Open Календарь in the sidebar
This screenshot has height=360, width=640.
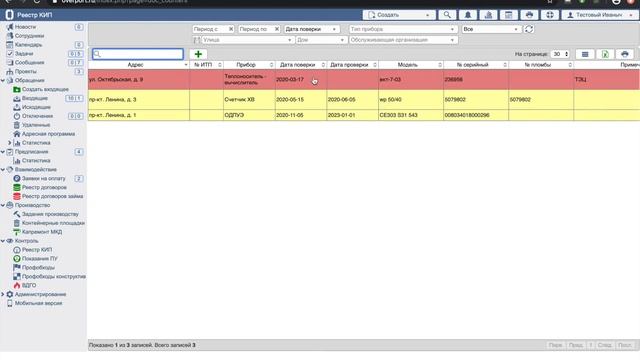(x=28, y=45)
